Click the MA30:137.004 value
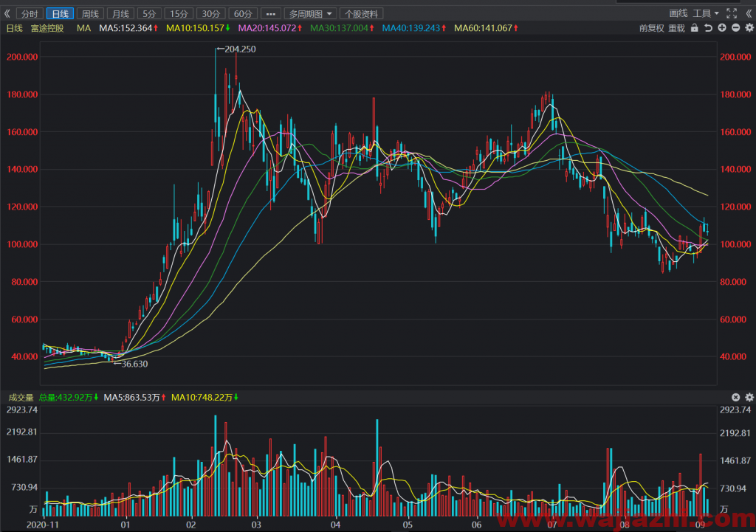 342,28
